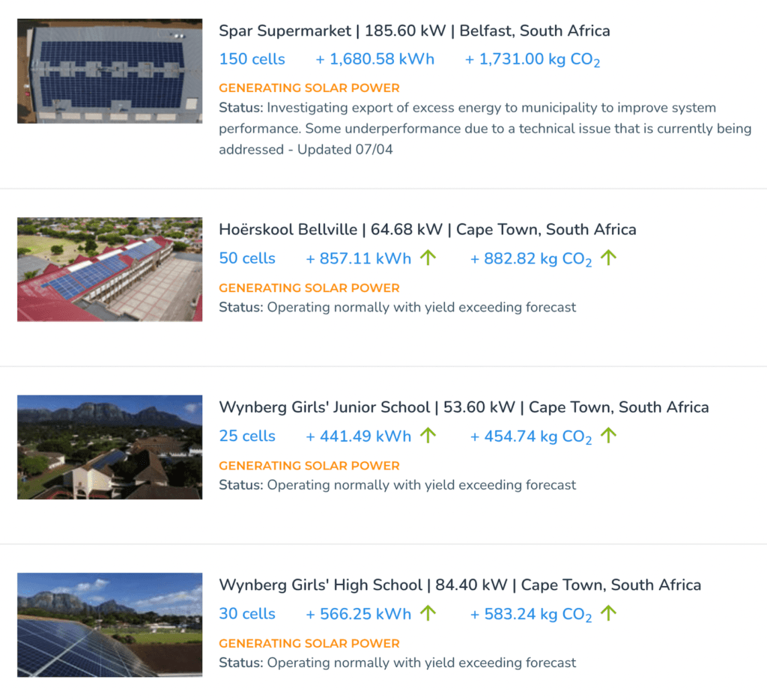Click Generating Solar Power label under Spar
Image resolution: width=767 pixels, height=700 pixels.
click(x=309, y=88)
